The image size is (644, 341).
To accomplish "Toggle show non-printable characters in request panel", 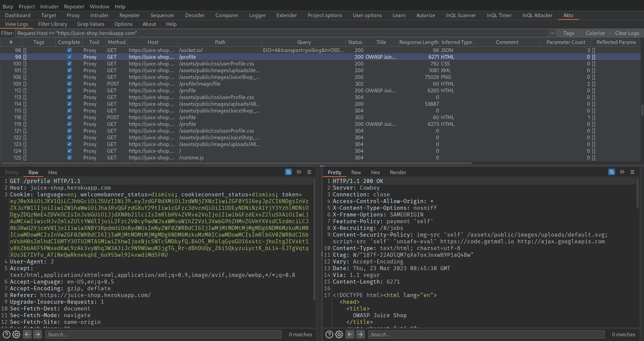I will pyautogui.click(x=299, y=172).
